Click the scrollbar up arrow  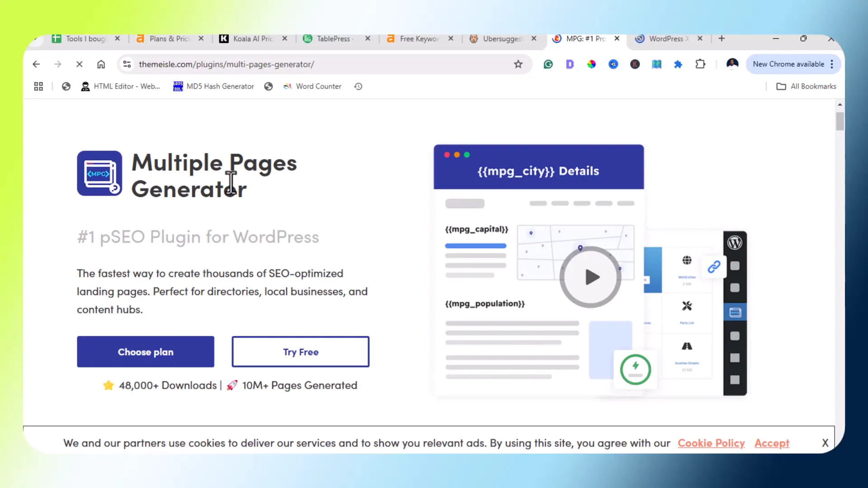click(x=840, y=104)
